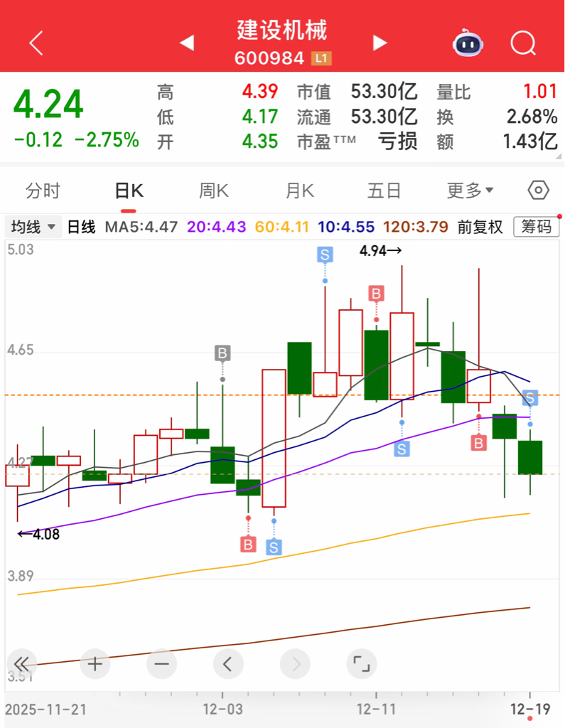Tap the MA5:4.47 indicator value

point(141,227)
